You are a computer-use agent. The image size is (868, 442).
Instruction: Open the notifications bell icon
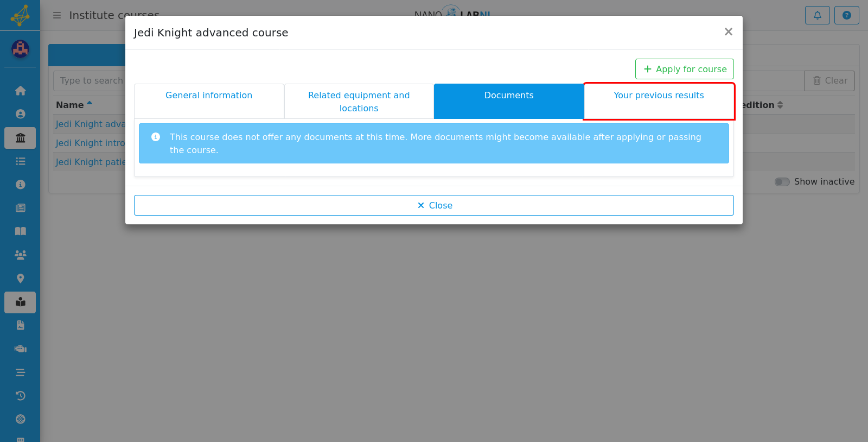817,15
